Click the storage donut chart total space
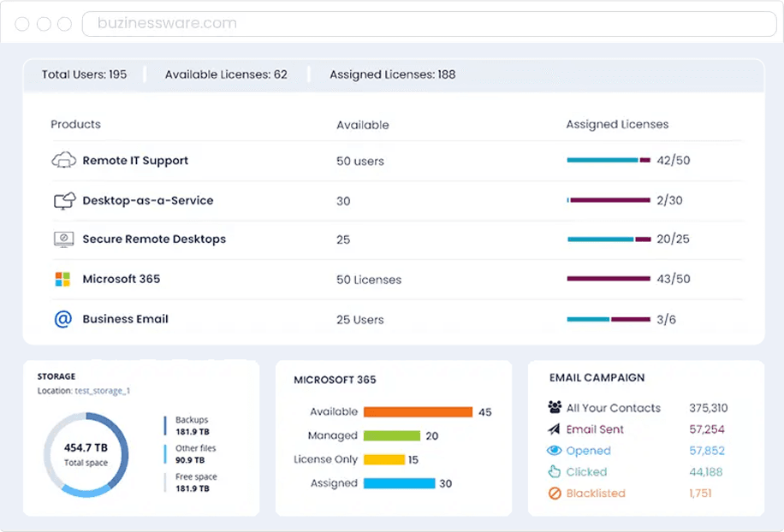Image resolution: width=784 pixels, height=532 pixels. [x=86, y=454]
